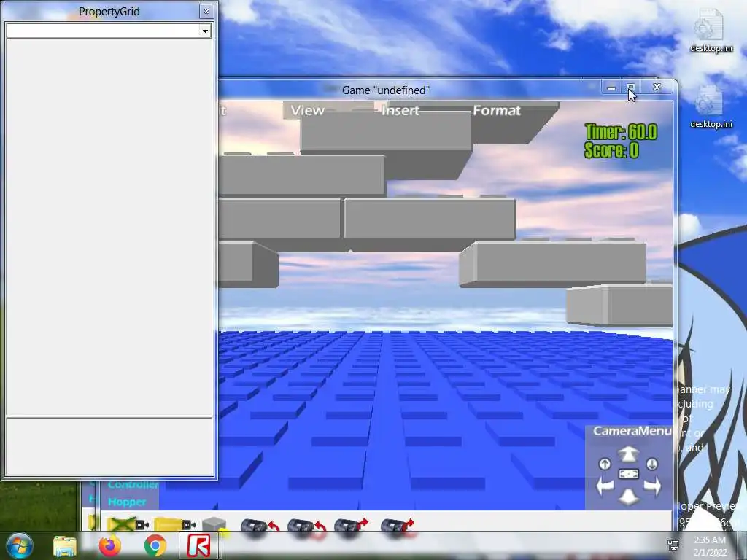Close the Game "undefined" window

[x=657, y=87]
